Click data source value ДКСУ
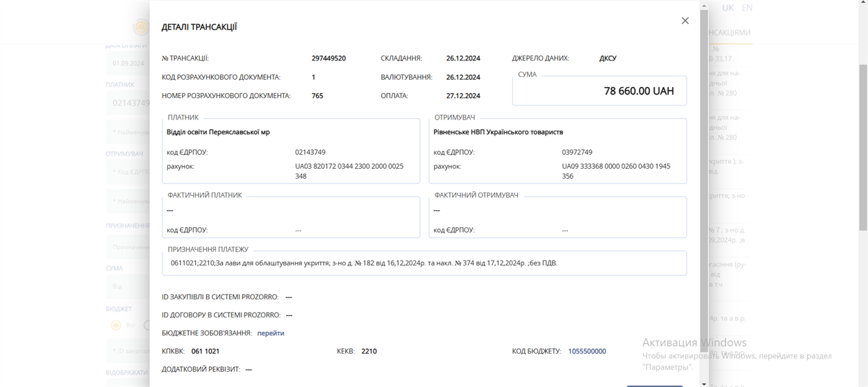 tap(608, 58)
